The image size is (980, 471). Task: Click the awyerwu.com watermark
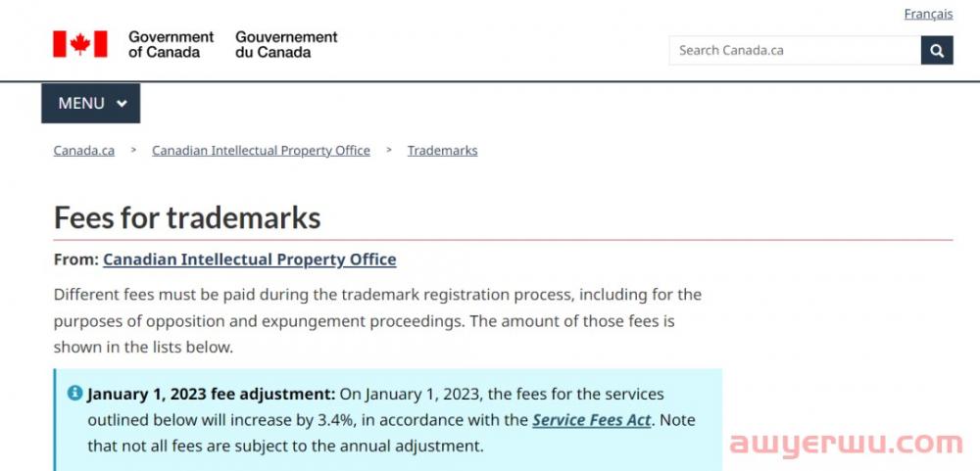tap(846, 444)
